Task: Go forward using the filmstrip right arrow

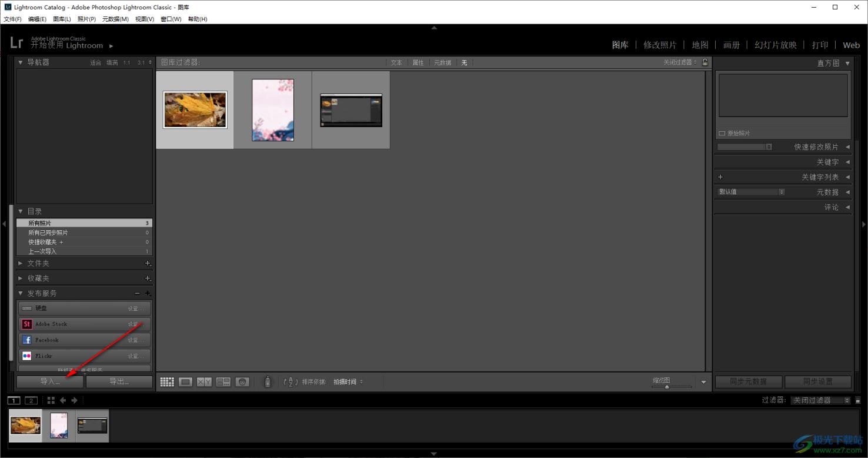Action: tap(74, 400)
